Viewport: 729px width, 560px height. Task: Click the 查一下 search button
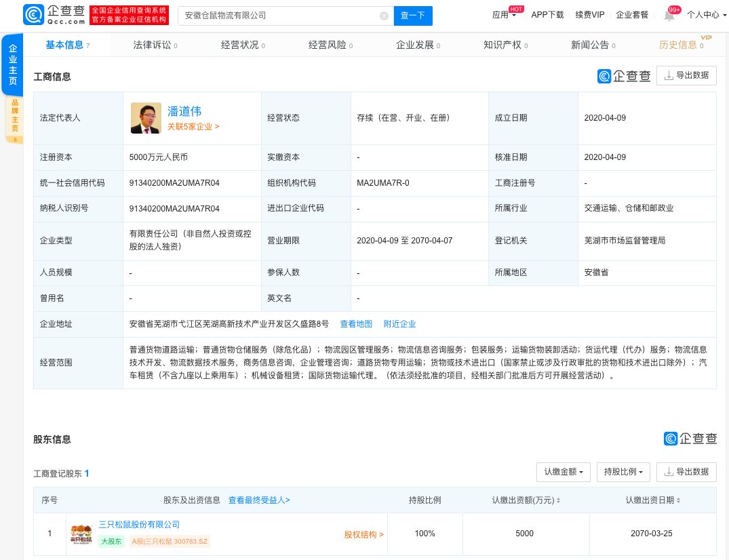(412, 16)
